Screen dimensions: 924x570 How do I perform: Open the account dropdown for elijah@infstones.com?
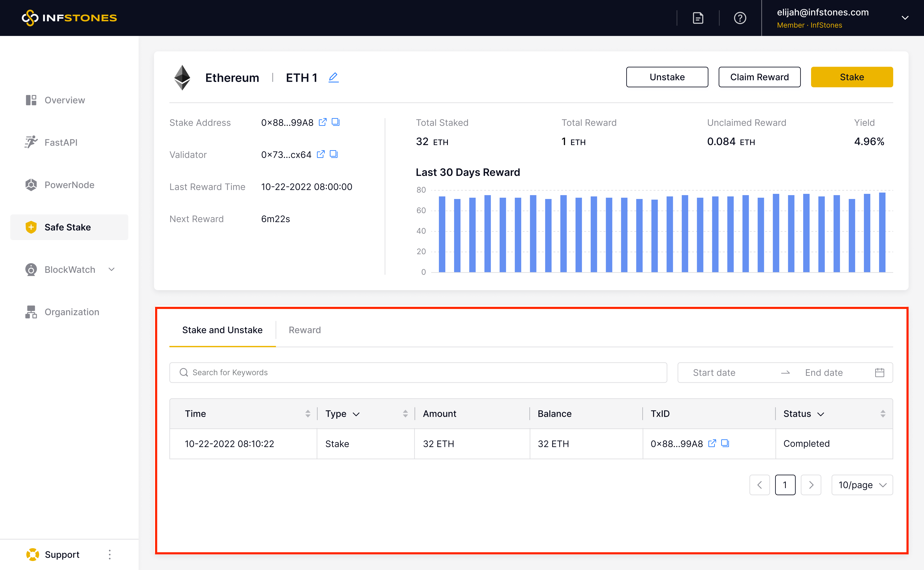point(905,18)
